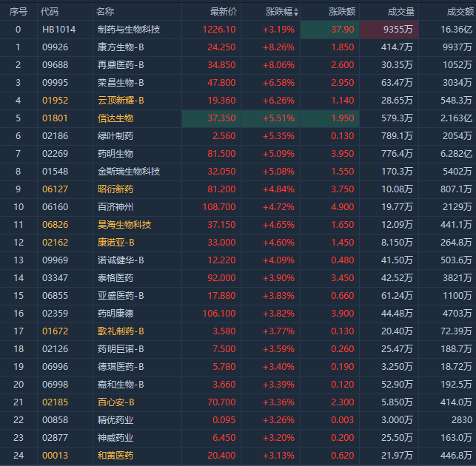The image size is (476, 466).
Task: Click stock code 02877
Action: pyautogui.click(x=56, y=438)
